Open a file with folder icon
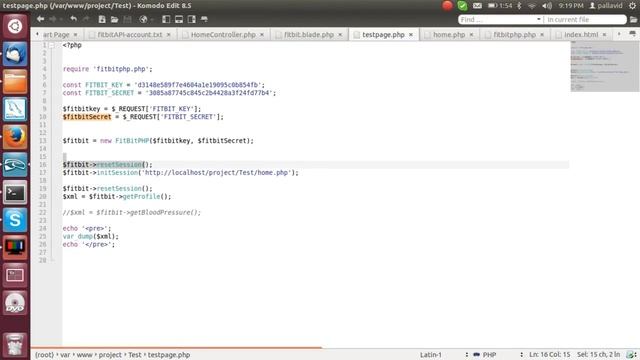The image size is (640, 360). pyautogui.click(x=114, y=19)
